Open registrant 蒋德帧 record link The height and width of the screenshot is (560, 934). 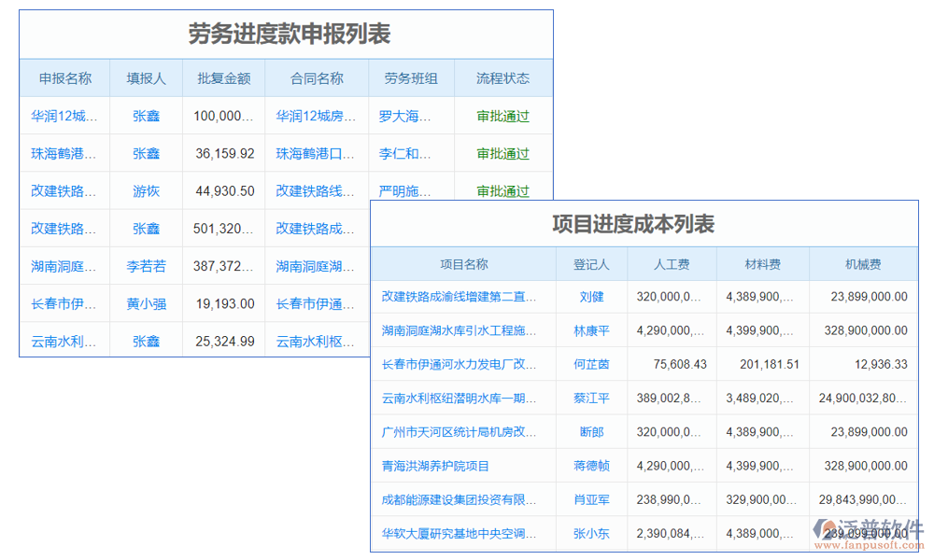(592, 465)
